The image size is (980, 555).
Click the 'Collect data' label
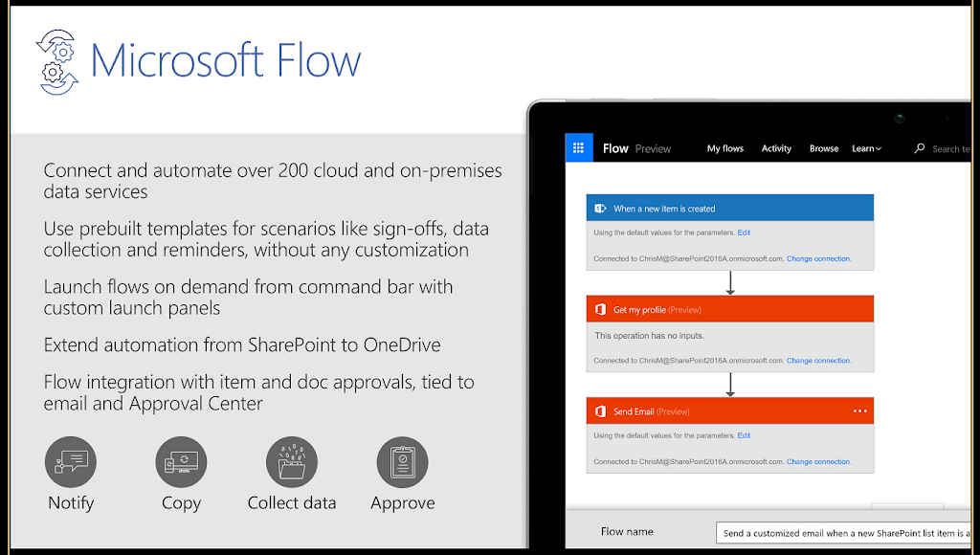292,502
